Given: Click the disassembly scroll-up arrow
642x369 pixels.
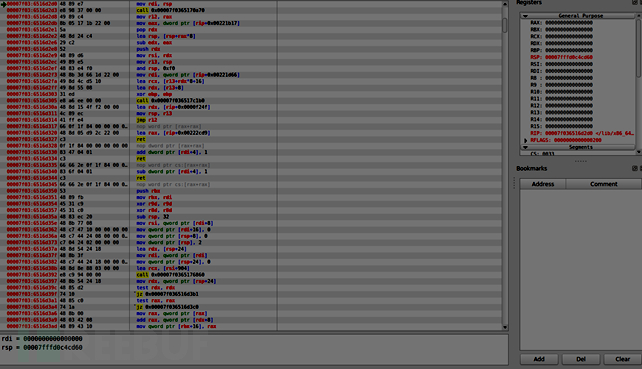Looking at the screenshot, I should click(x=505, y=4).
